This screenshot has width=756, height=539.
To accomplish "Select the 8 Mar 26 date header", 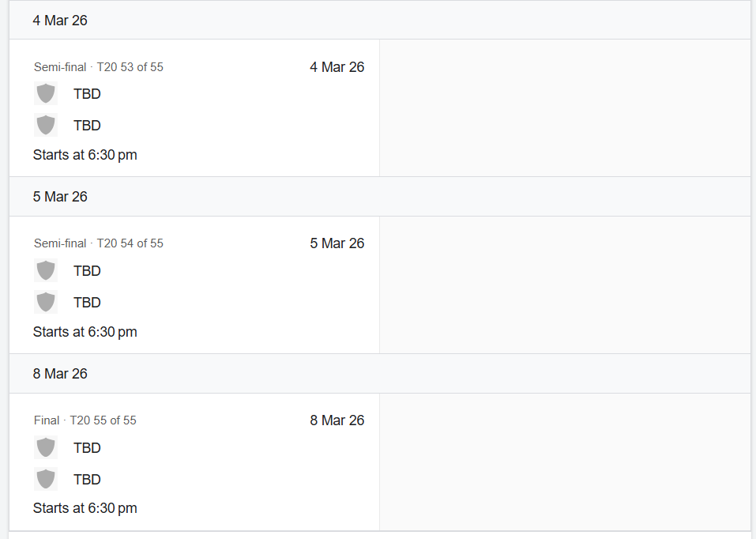I will click(x=60, y=374).
